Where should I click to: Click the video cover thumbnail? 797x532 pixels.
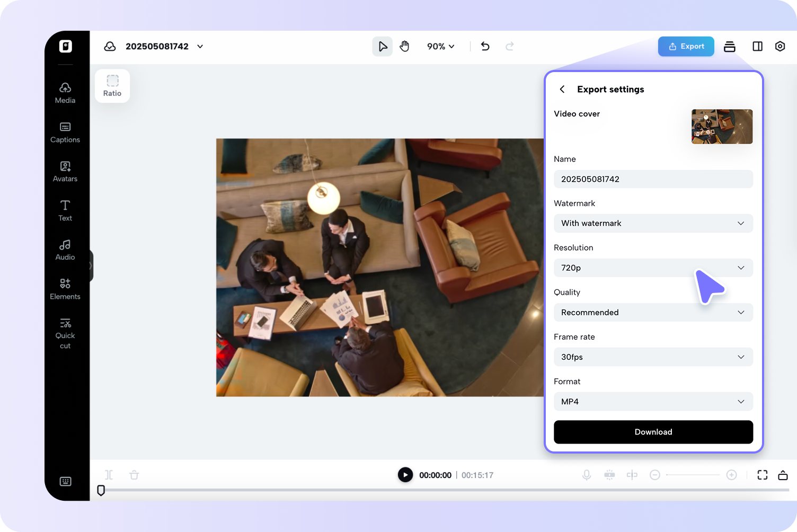coord(722,127)
